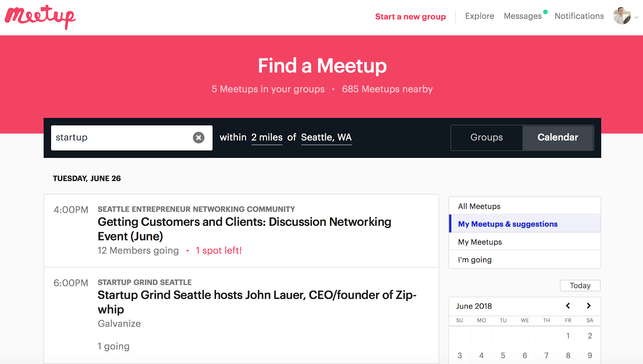The height and width of the screenshot is (364, 643).
Task: Jump calendar to Today
Action: 580,285
